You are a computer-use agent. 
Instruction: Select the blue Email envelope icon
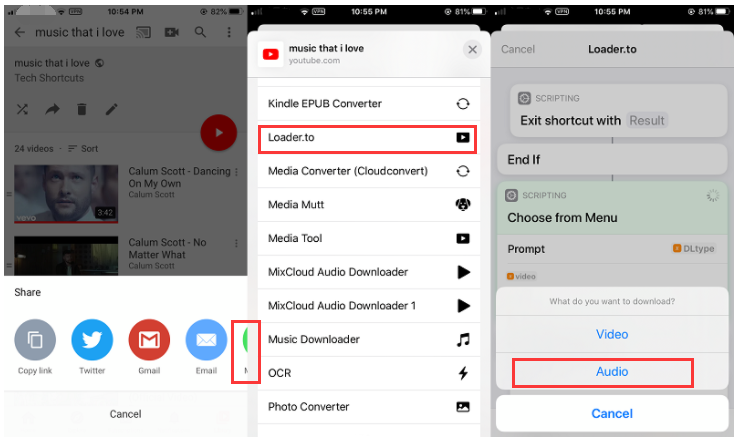(x=206, y=340)
